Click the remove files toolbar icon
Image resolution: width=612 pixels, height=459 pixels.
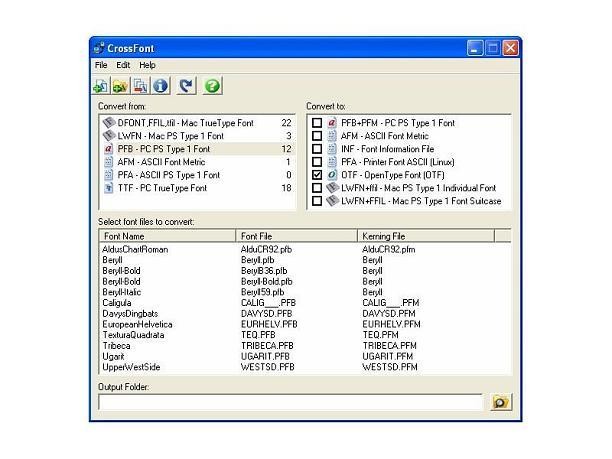140,86
